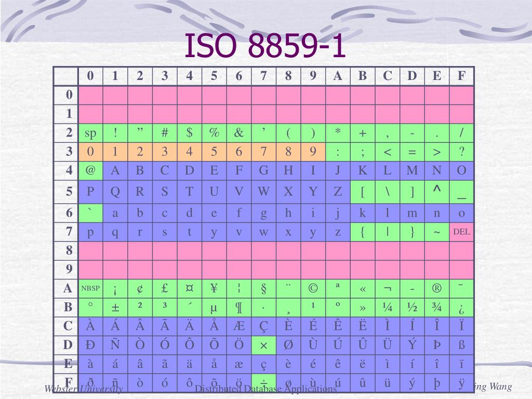
Task: Pick the "§" section sign cell
Action: pyautogui.click(x=263, y=289)
